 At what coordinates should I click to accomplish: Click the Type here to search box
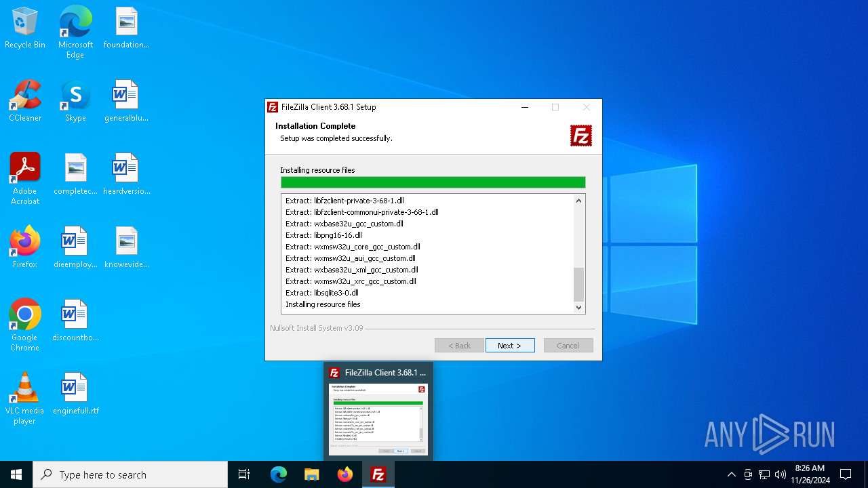pos(130,474)
